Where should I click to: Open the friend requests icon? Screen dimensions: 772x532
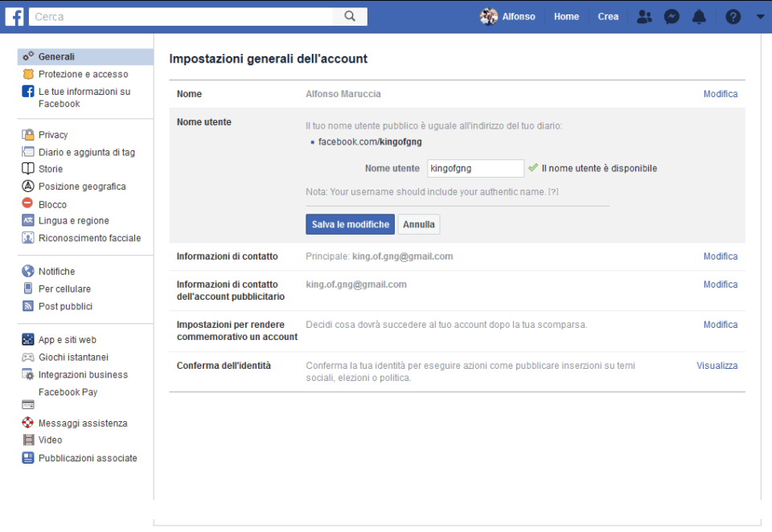tap(643, 15)
